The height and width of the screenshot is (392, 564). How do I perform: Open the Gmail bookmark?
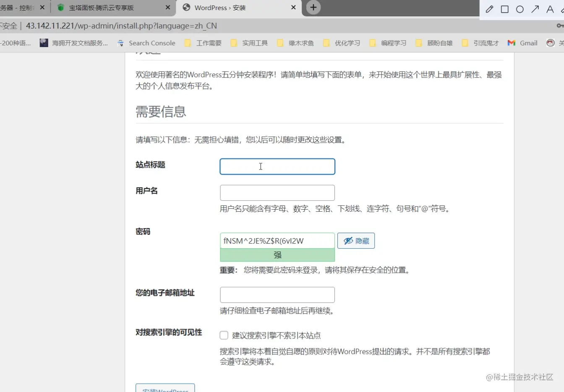pyautogui.click(x=522, y=42)
